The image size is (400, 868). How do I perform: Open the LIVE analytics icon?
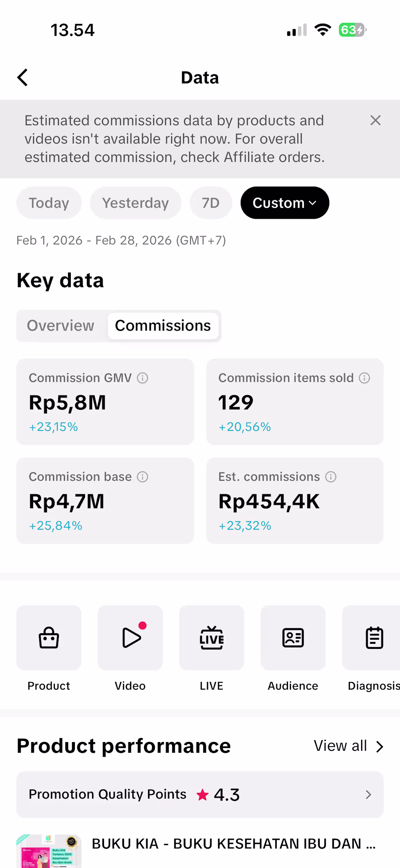point(212,638)
